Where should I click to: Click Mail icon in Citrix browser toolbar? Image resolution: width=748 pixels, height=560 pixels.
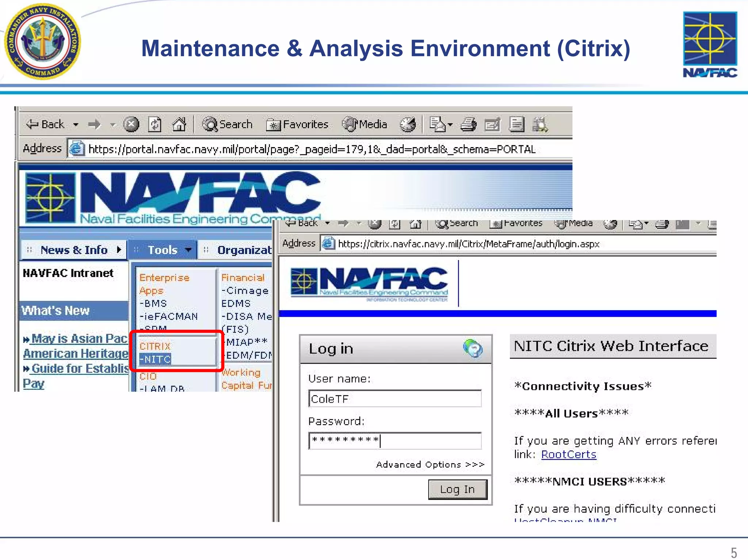pyautogui.click(x=636, y=224)
